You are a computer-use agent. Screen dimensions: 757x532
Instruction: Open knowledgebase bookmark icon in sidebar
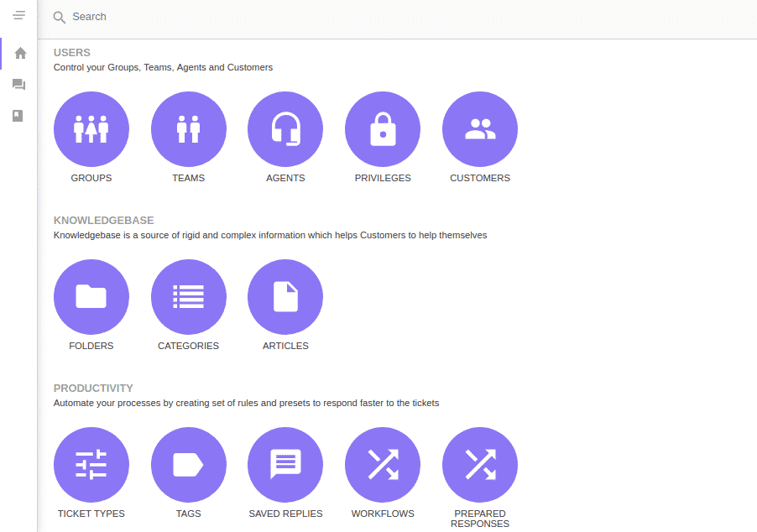click(x=18, y=116)
